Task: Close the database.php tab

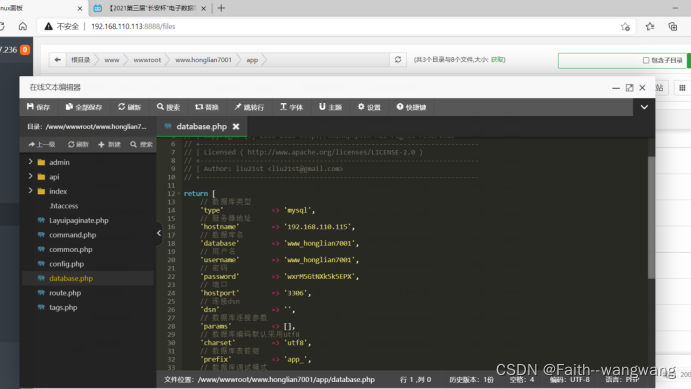Action: [x=236, y=126]
